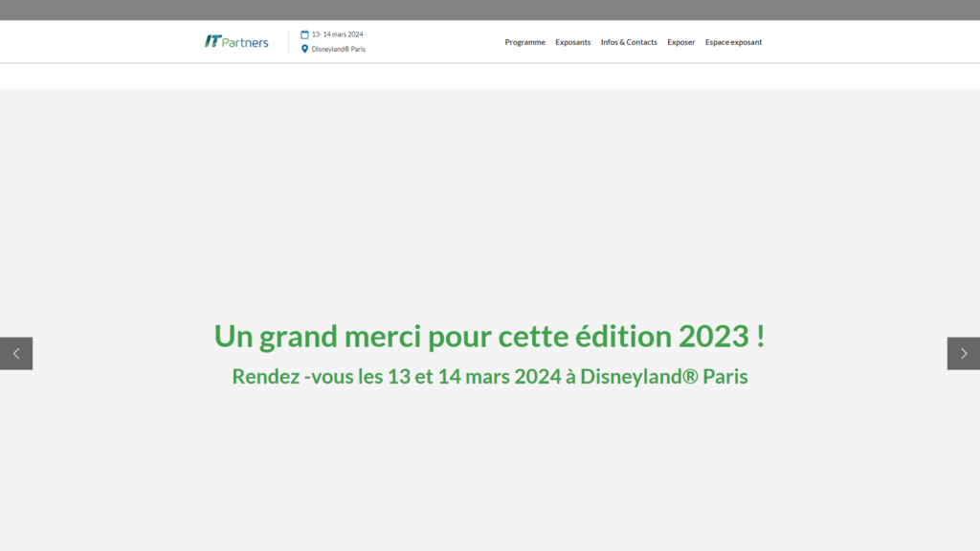Click headline 'Un grand merci pour cette édition 2023 !'
The image size is (980, 551).
[489, 336]
